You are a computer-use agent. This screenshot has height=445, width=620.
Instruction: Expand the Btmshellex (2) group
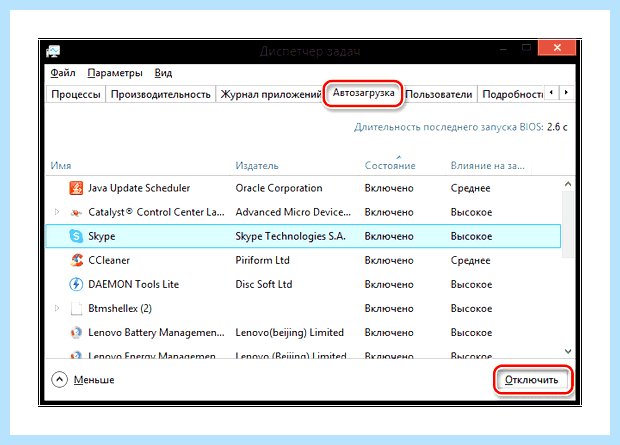(x=57, y=308)
